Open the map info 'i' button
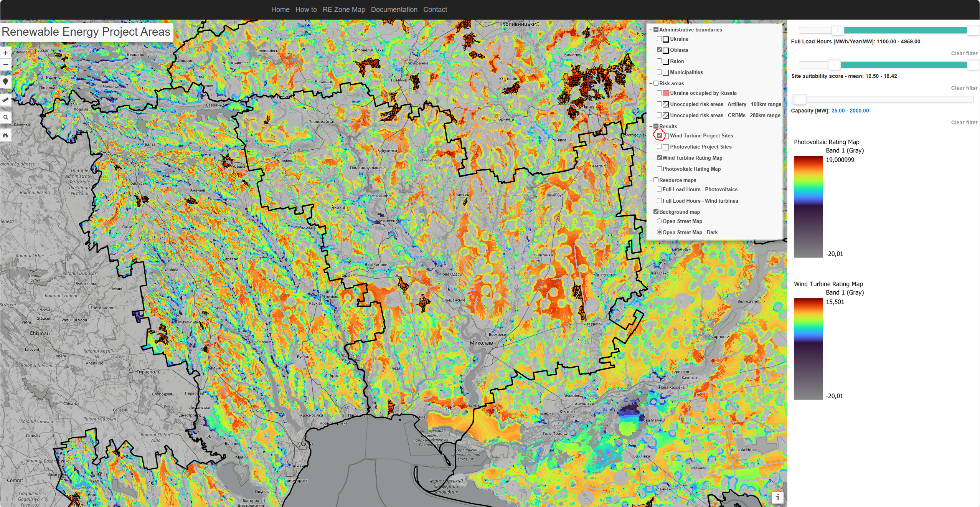 tap(777, 497)
